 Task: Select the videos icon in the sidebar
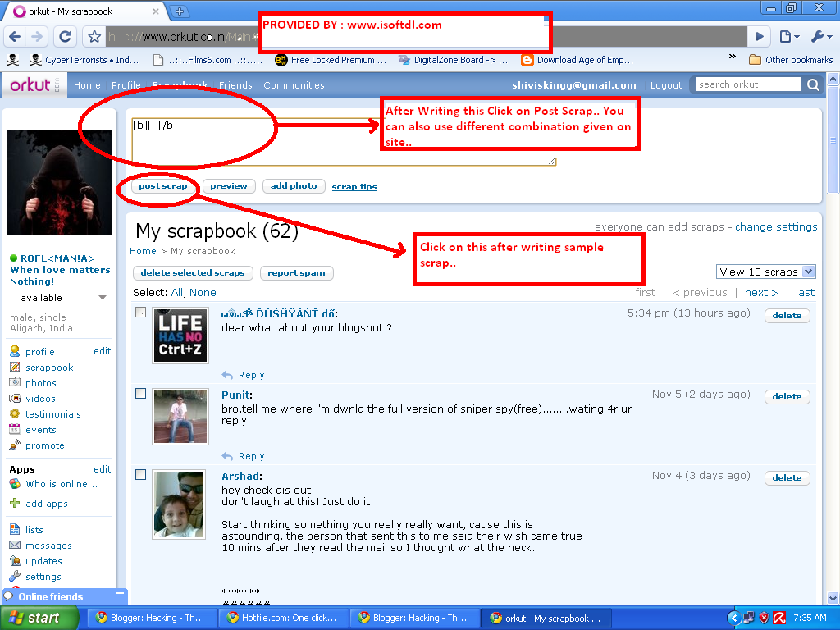[x=16, y=398]
